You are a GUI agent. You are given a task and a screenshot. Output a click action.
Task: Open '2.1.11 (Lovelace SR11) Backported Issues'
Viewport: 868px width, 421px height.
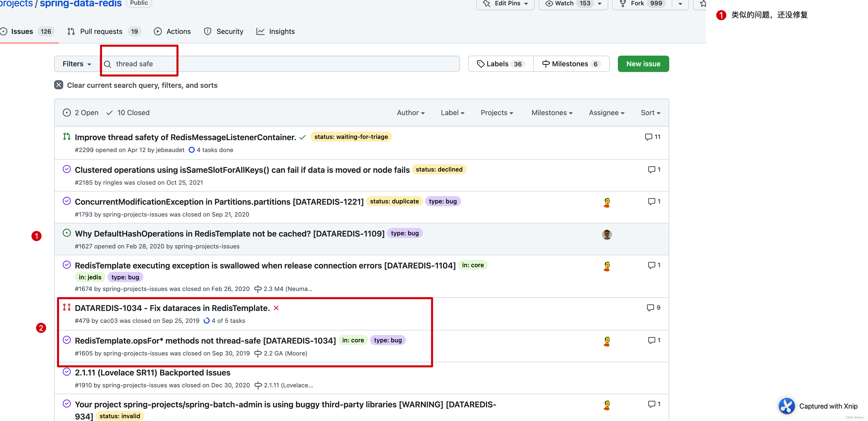(x=153, y=373)
